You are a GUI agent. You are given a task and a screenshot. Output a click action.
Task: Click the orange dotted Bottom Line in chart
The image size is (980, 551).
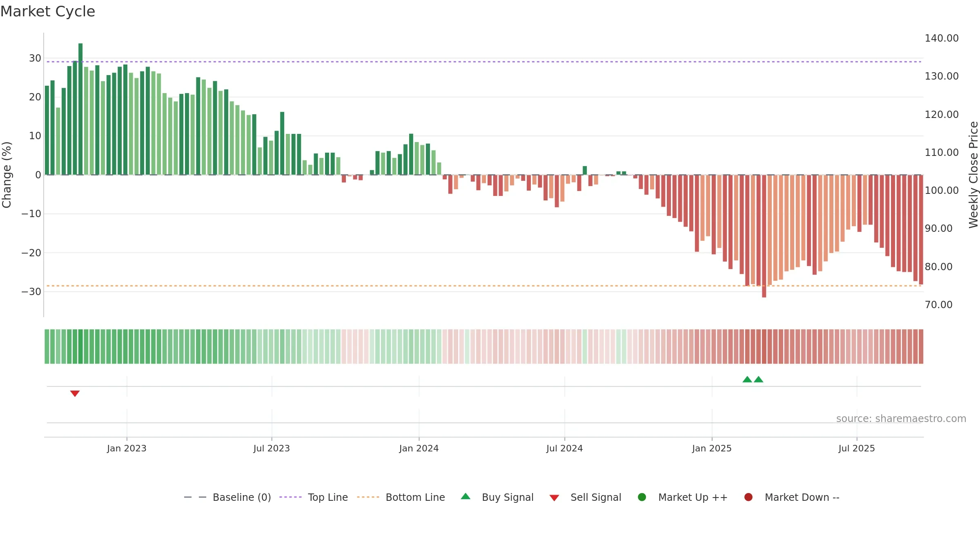484,286
